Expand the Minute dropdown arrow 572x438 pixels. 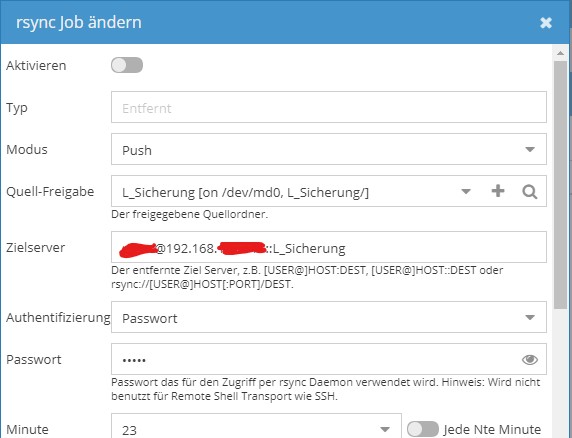click(384, 429)
